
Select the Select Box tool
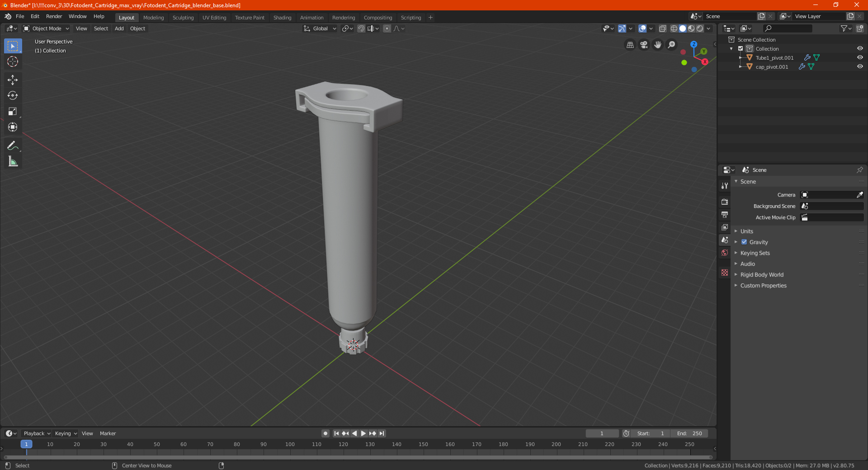point(13,46)
